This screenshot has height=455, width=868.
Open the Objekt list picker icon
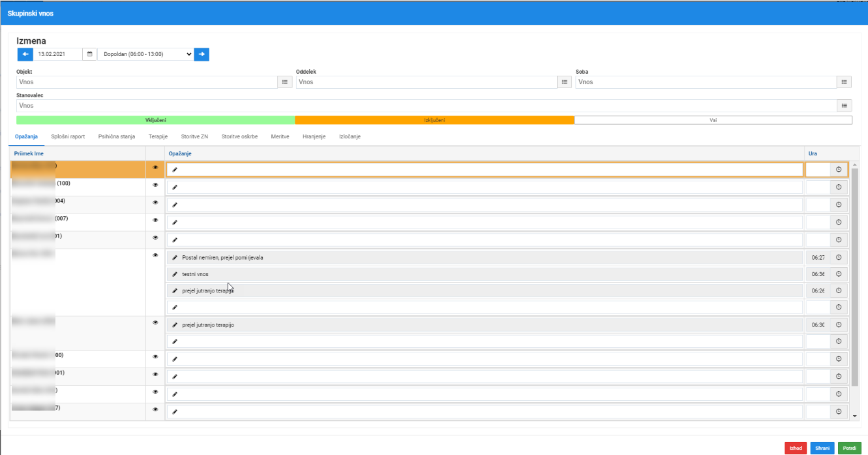pyautogui.click(x=285, y=82)
